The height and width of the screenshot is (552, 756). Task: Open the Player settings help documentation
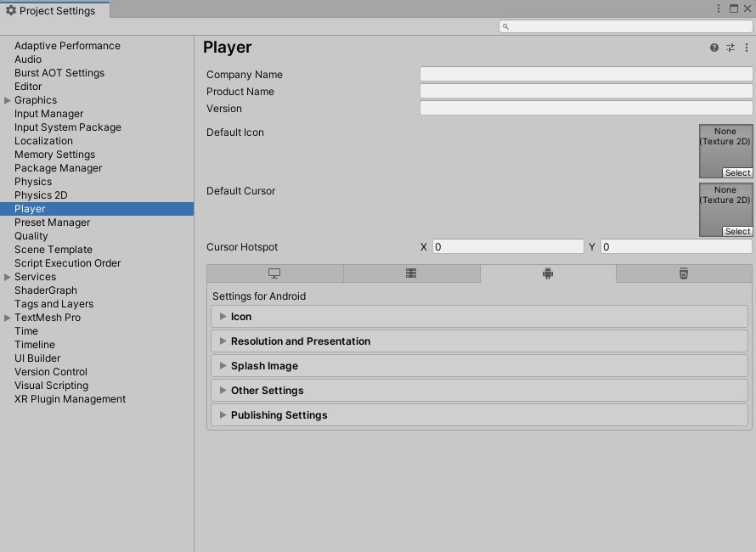[x=713, y=48]
